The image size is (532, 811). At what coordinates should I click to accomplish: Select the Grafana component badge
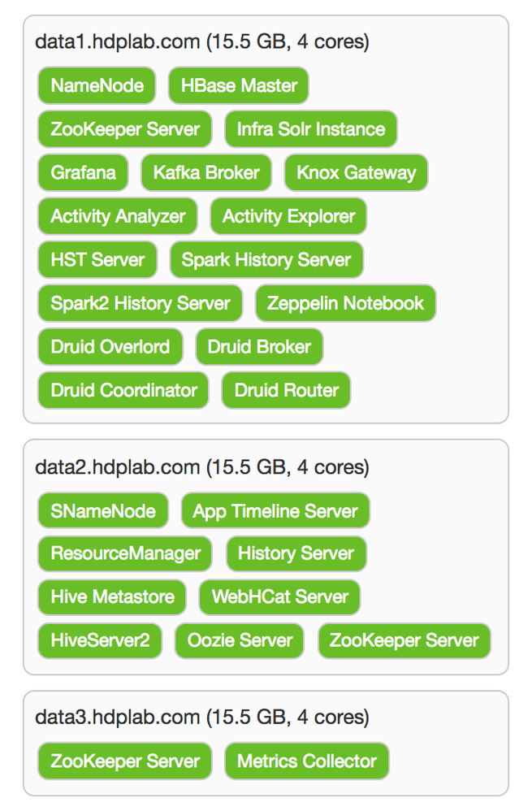tap(83, 173)
